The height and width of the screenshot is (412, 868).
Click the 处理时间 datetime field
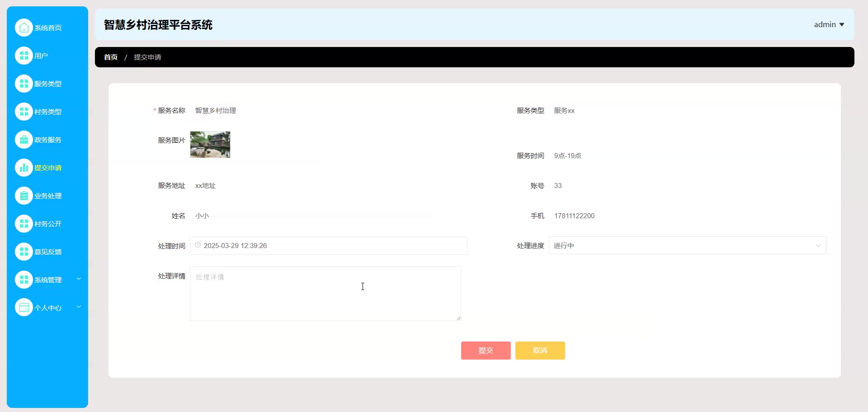pyautogui.click(x=329, y=246)
